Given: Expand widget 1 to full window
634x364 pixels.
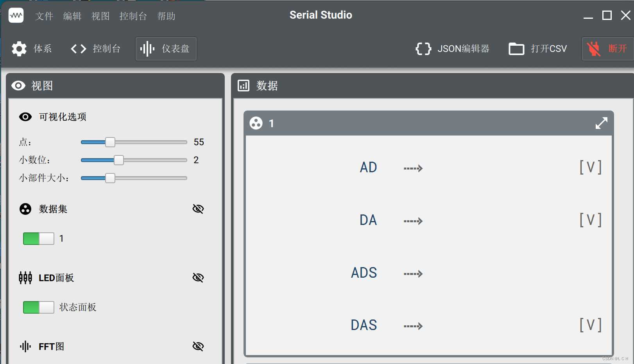Looking at the screenshot, I should click(602, 123).
